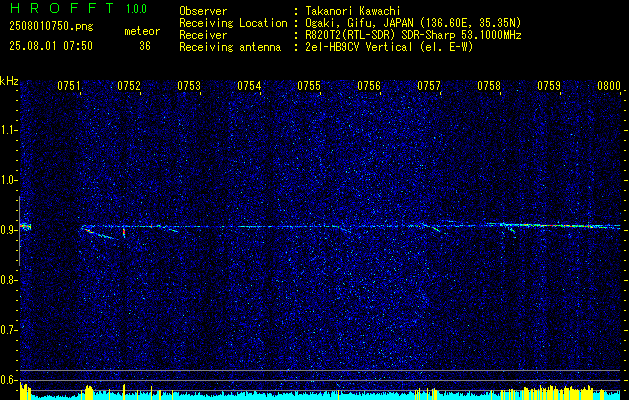Click the Observer label
The width and height of the screenshot is (629, 400).
click(x=203, y=11)
